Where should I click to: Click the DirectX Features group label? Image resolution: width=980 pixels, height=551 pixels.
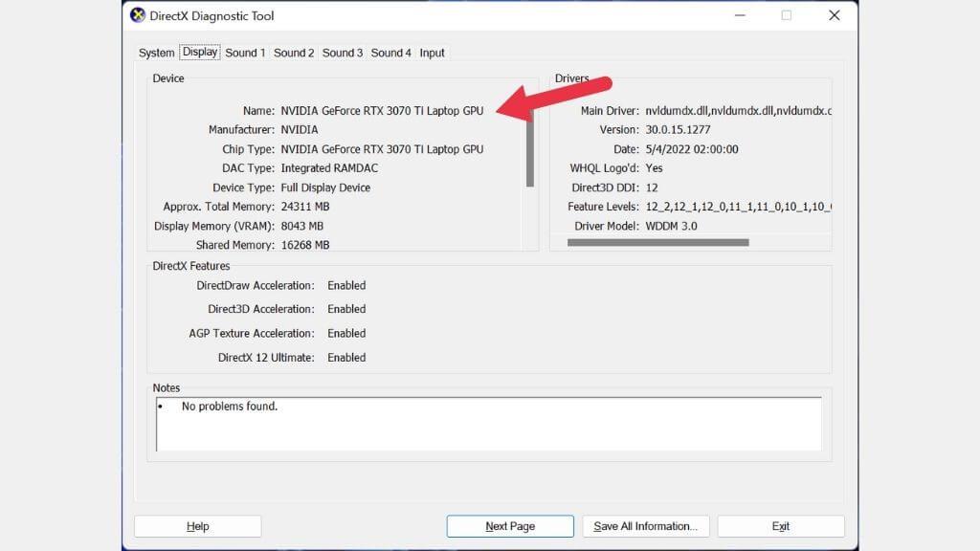pos(191,266)
